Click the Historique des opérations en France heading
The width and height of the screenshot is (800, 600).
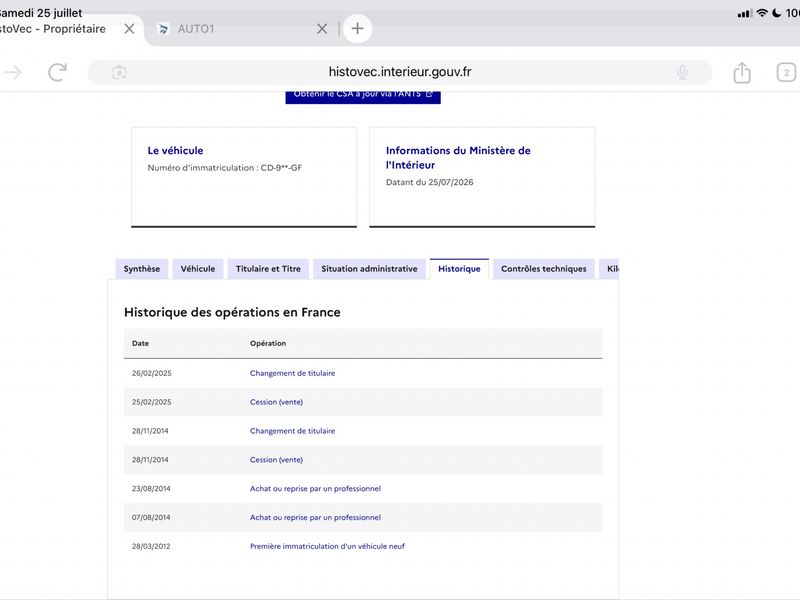pyautogui.click(x=232, y=312)
